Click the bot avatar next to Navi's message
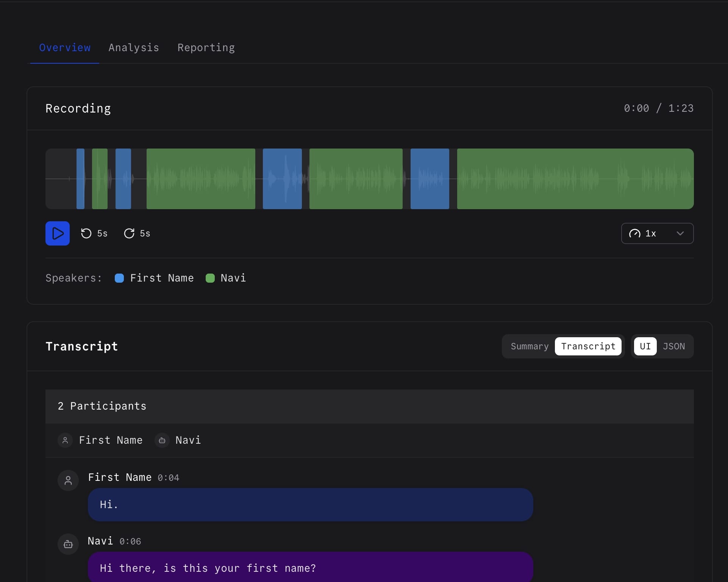The height and width of the screenshot is (582, 728). point(68,544)
